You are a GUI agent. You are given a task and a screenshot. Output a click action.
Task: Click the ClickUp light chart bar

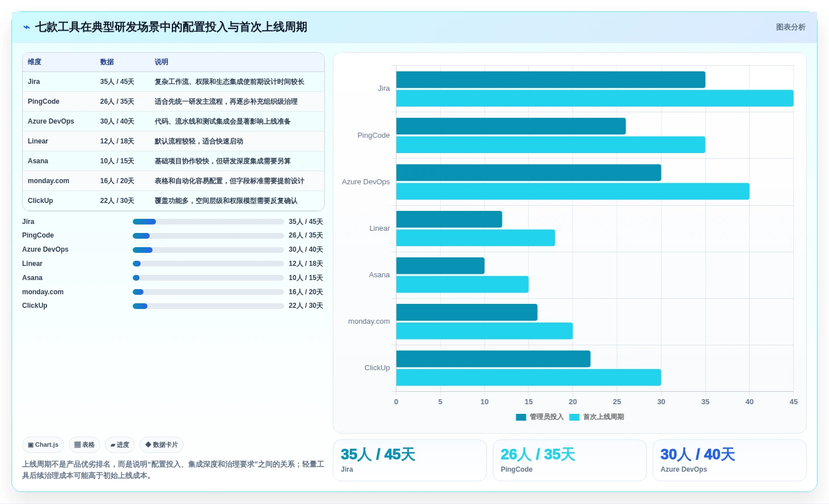(528, 378)
